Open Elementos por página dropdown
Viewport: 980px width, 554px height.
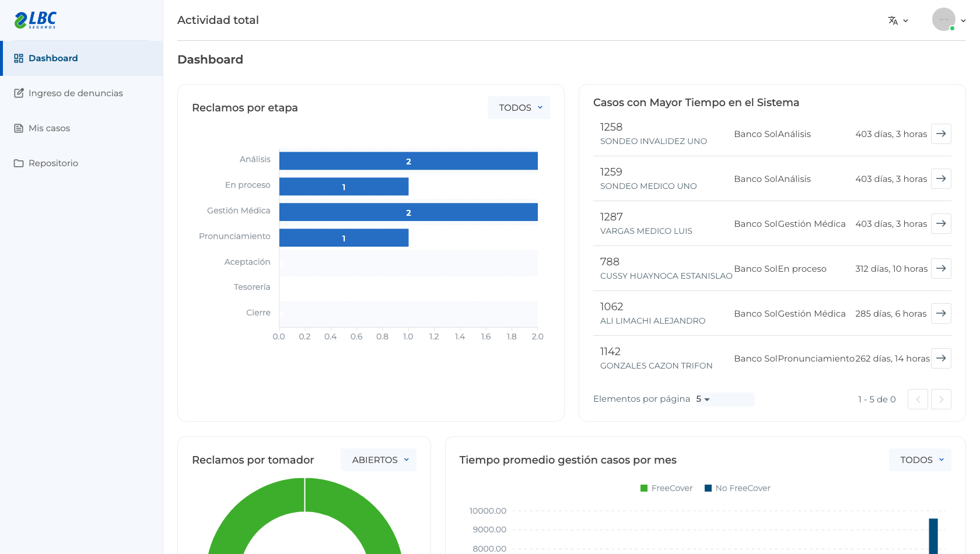[x=724, y=399]
